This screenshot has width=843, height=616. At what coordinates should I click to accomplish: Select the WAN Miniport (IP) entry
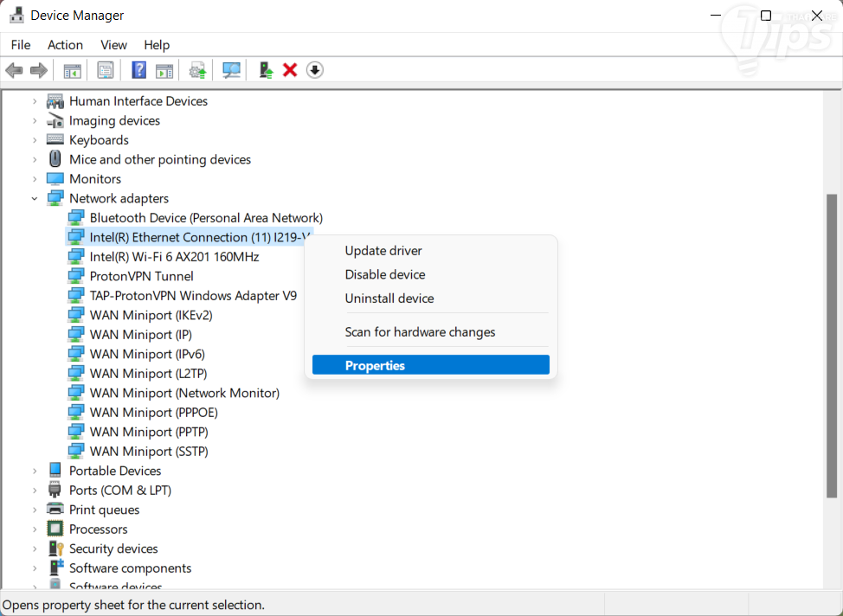pos(141,334)
